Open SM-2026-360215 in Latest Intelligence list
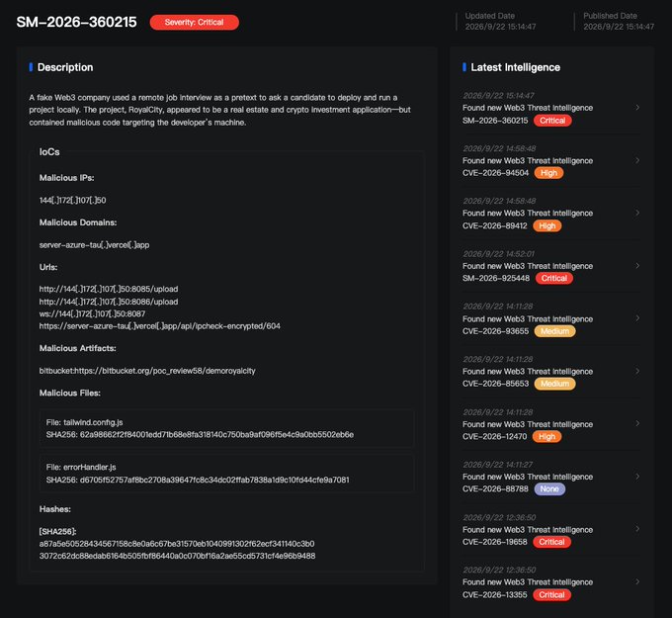Screen dimensions: 672x618 (551, 108)
